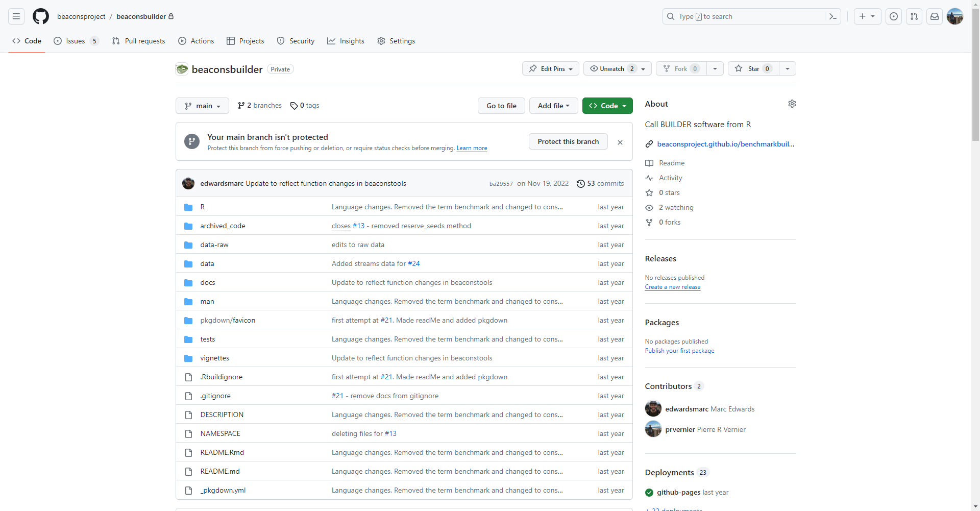Image resolution: width=980 pixels, height=511 pixels.
Task: View commit history via the clock icon
Action: coord(581,183)
